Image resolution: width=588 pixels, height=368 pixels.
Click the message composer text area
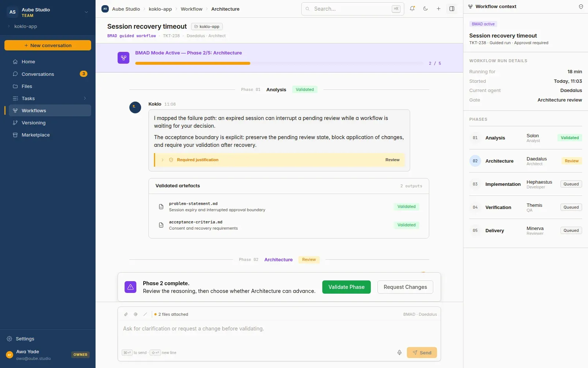point(279,333)
